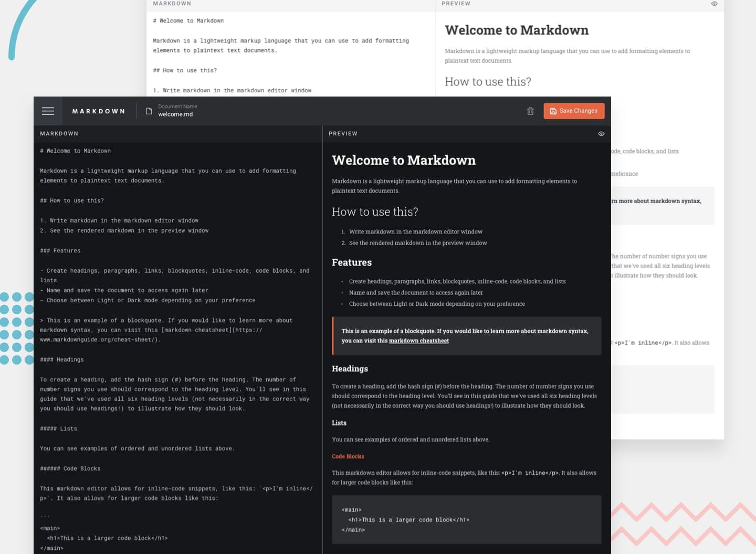Click the welcome.md document name field
756x554 pixels.
[x=176, y=114]
